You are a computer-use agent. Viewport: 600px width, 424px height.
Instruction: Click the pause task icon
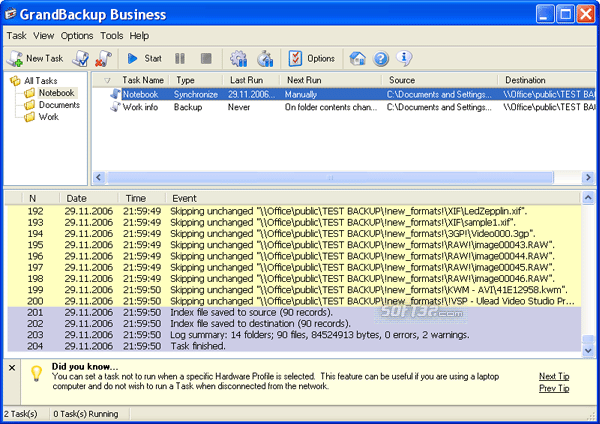(180, 59)
